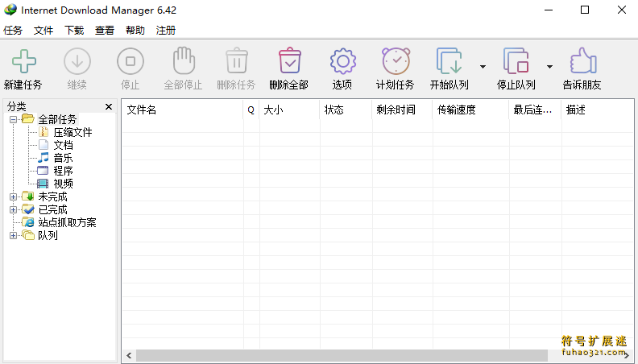Select 全部任务 label in tree
The height and width of the screenshot is (364, 638).
57,119
